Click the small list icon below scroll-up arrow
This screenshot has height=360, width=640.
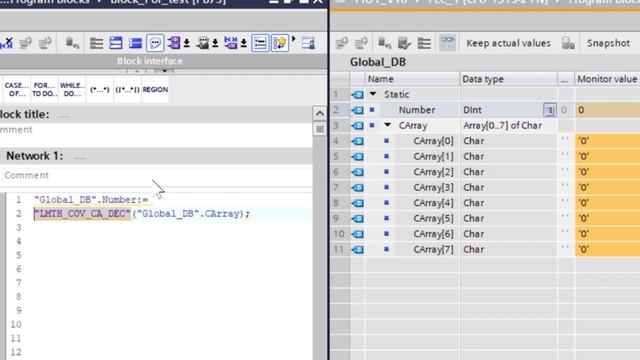coord(320,129)
